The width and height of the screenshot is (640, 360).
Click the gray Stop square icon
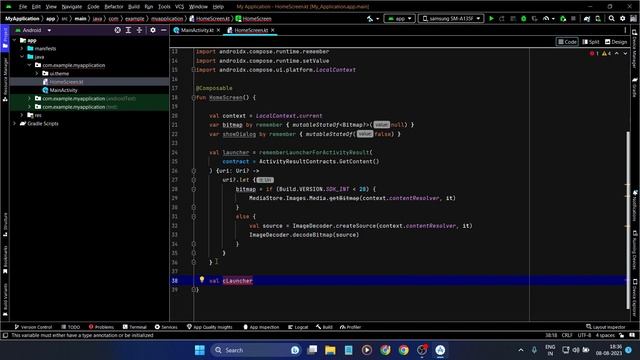pyautogui.click(x=573, y=18)
